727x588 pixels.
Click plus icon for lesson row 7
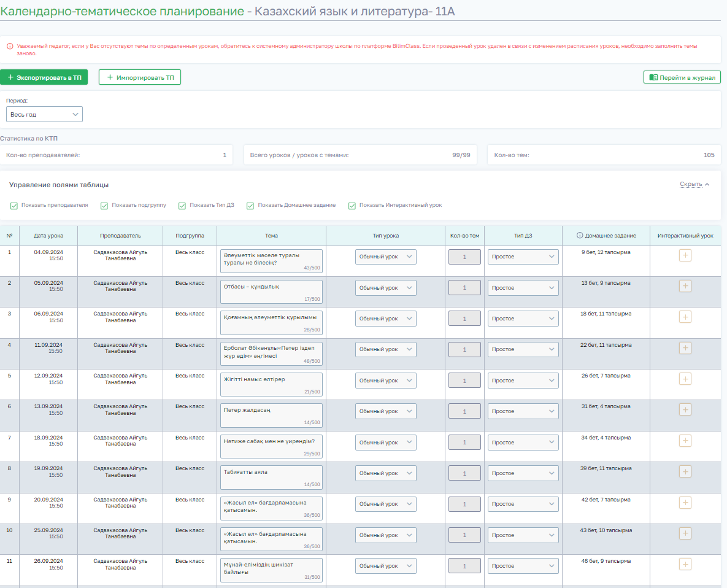pos(685,441)
